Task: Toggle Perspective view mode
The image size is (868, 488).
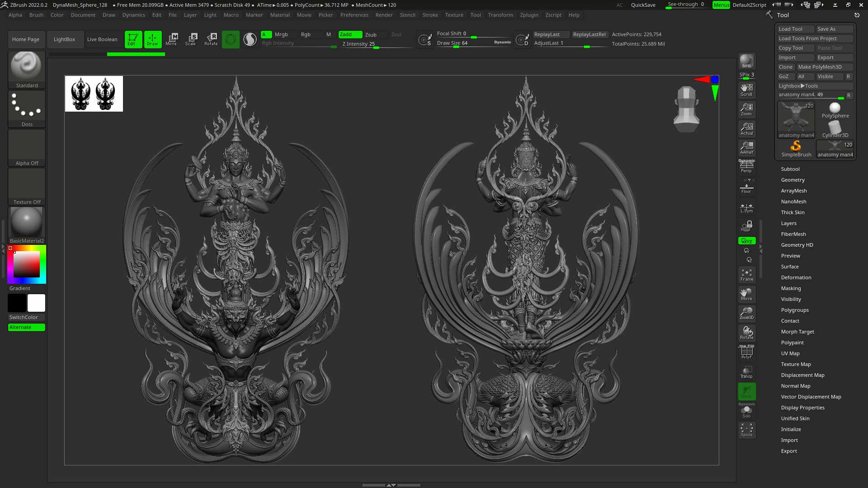Action: 746,167
